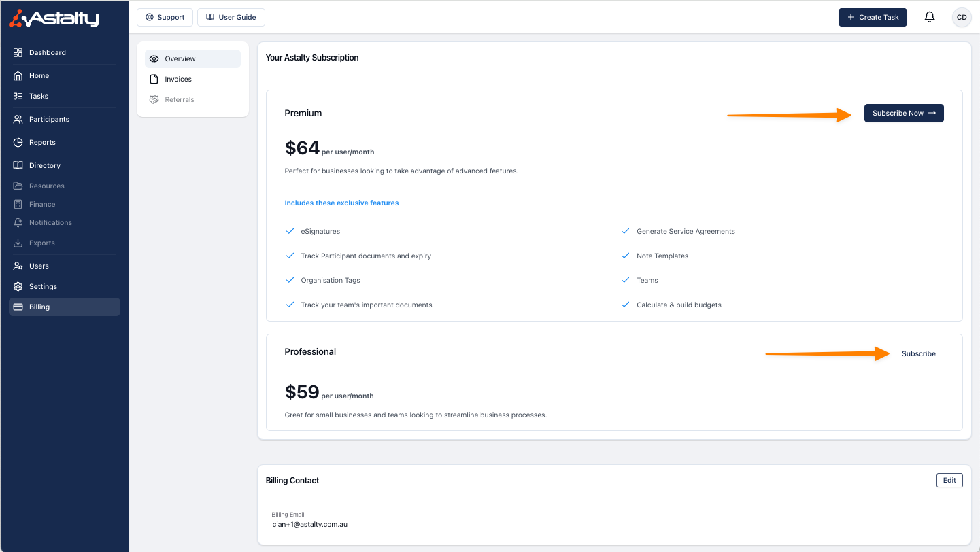This screenshot has height=552, width=980.
Task: Click the Participants people icon
Action: click(x=18, y=119)
